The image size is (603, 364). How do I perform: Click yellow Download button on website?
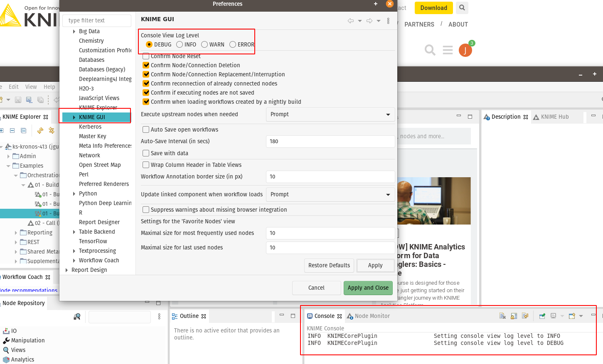(x=433, y=7)
